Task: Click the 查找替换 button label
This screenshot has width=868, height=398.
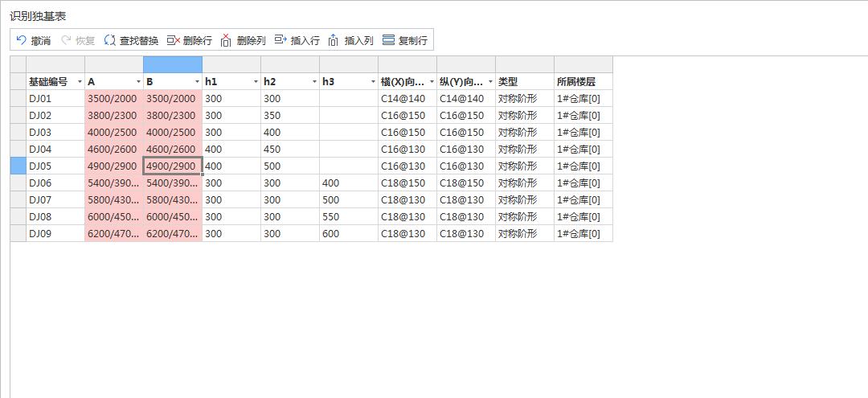Action: pos(139,40)
